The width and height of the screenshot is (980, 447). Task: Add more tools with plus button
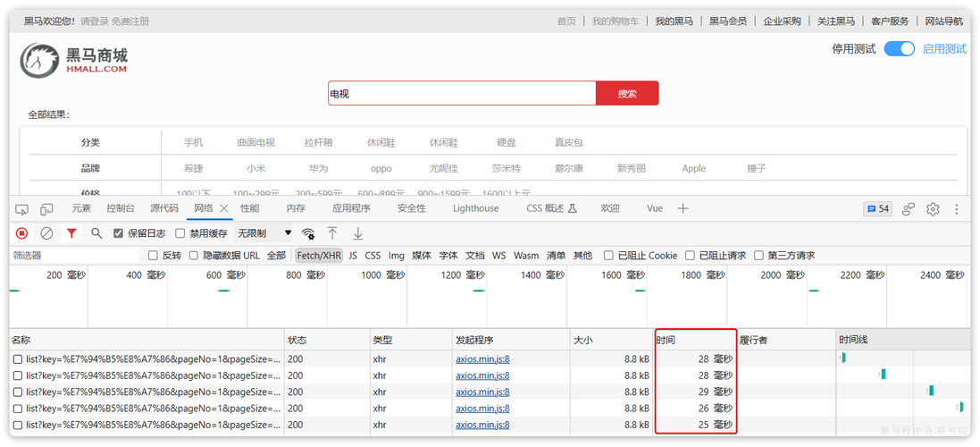[x=683, y=209]
